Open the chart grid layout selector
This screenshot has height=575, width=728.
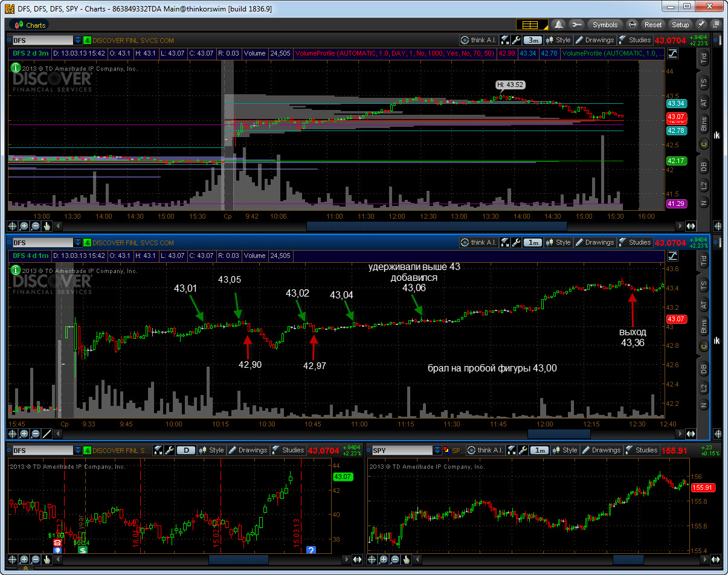tap(531, 25)
